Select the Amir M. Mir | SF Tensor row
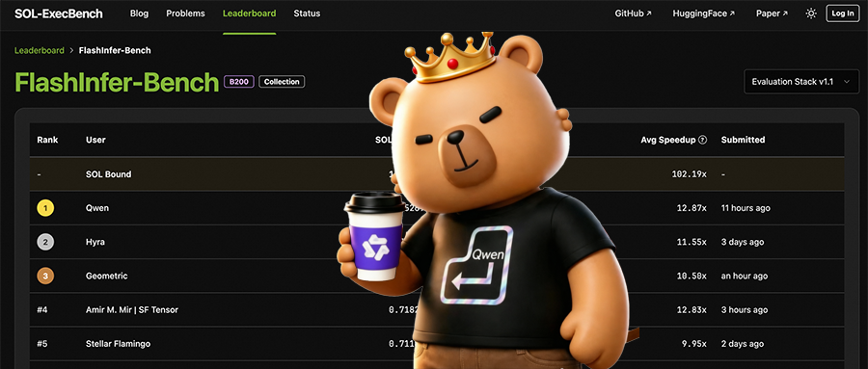 click(x=437, y=310)
